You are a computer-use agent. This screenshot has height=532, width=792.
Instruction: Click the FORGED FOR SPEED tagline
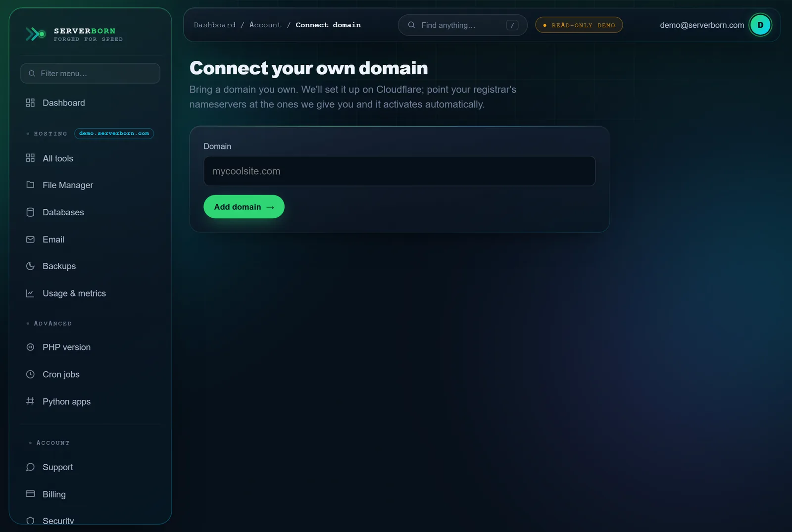pyautogui.click(x=88, y=39)
